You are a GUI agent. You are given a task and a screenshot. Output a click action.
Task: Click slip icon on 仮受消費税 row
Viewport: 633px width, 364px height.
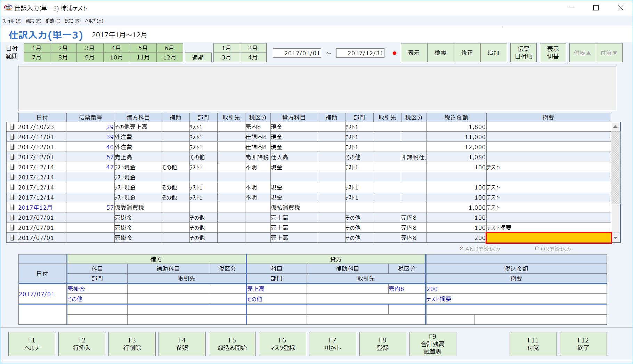click(12, 208)
